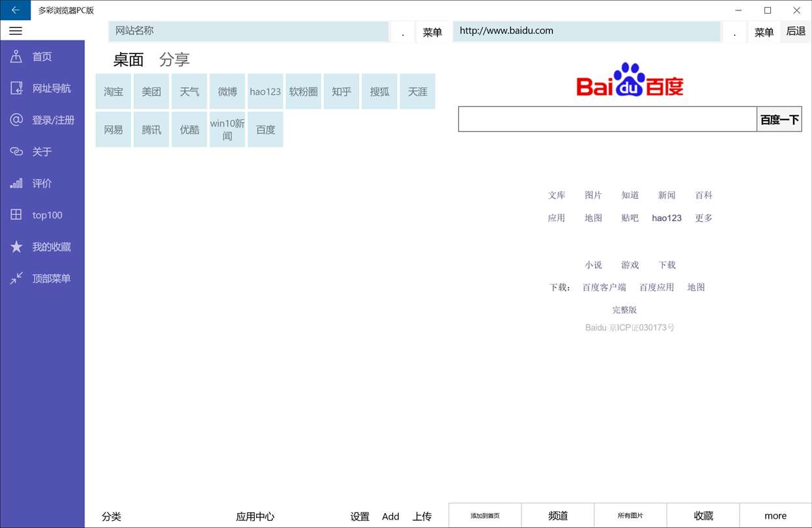Toggle the hamburger menu icon
The height and width of the screenshot is (528, 812).
pyautogui.click(x=16, y=31)
